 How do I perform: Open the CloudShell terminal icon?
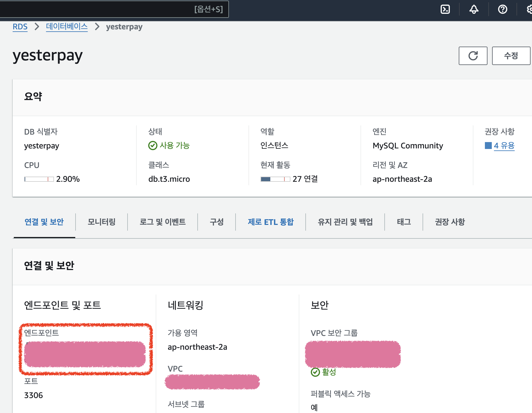(445, 9)
